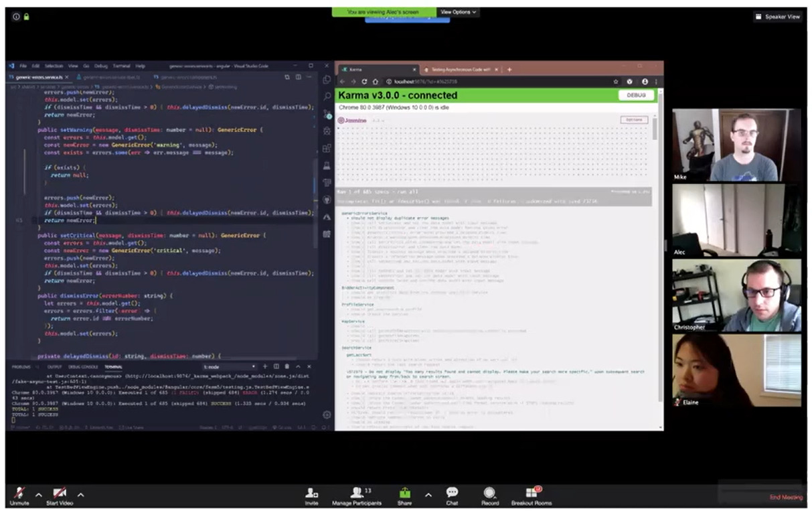This screenshot has width=812, height=511.
Task: Open VS Code Search in activity bar
Action: click(327, 96)
